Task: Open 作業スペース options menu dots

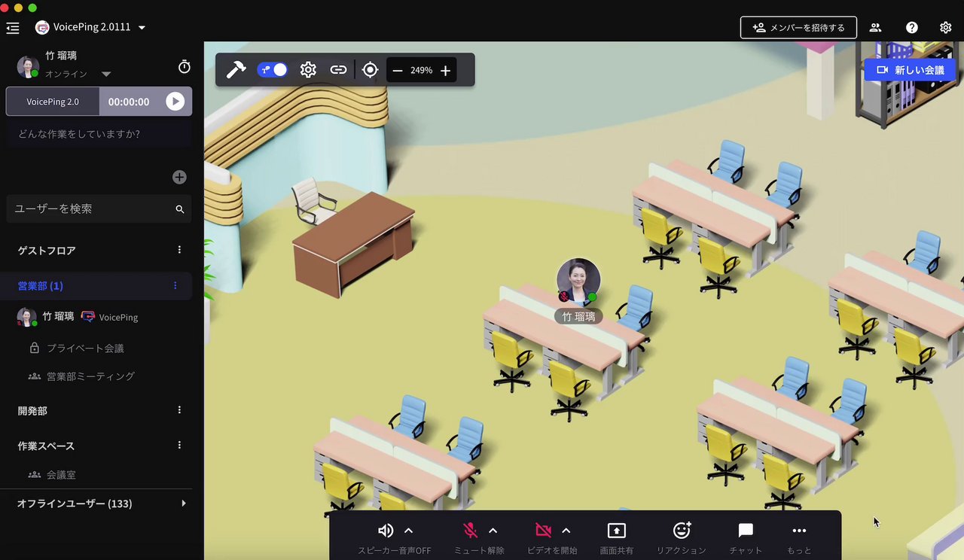Action: point(179,445)
